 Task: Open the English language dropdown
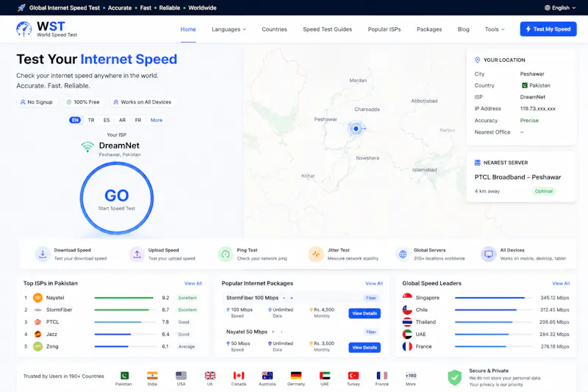(x=560, y=7)
